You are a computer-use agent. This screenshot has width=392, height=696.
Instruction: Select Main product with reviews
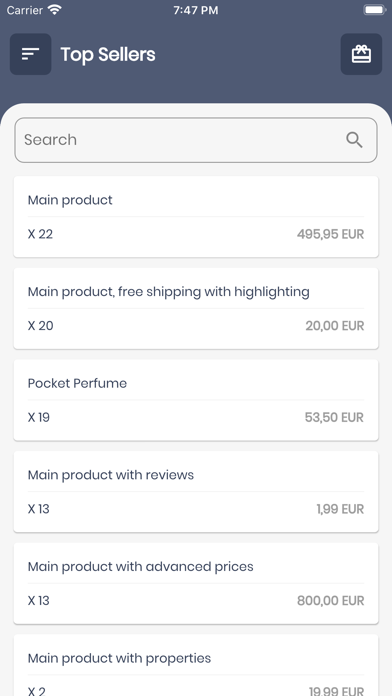(196, 492)
